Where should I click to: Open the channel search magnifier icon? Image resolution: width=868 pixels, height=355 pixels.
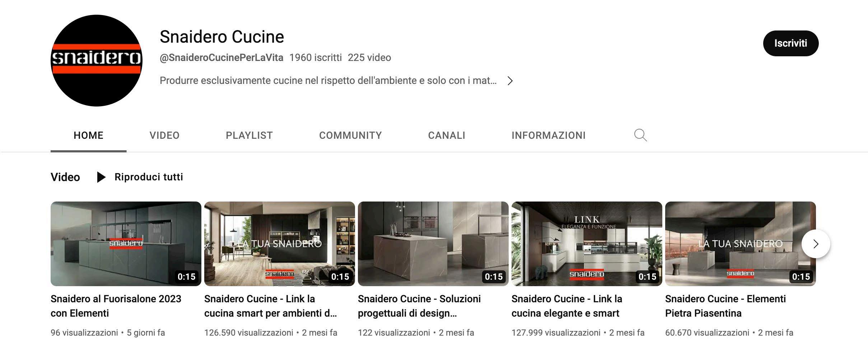(x=640, y=135)
